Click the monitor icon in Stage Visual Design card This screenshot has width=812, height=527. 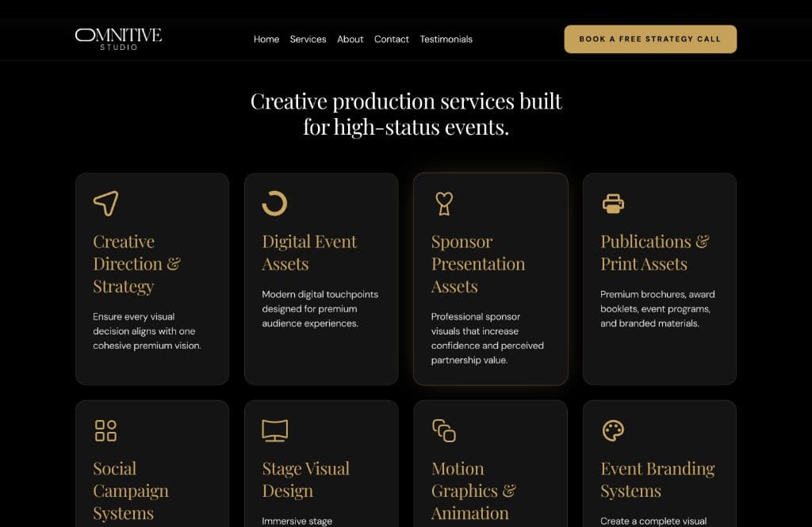coord(275,430)
